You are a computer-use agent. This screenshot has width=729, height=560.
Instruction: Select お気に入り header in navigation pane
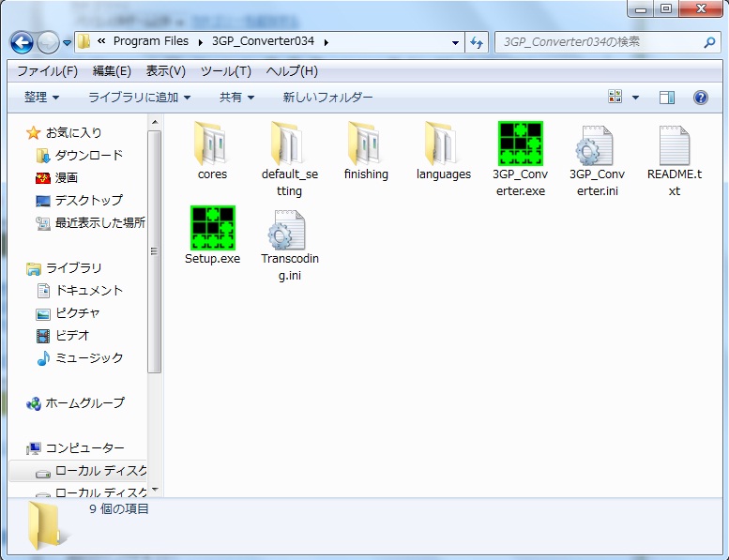(64, 133)
